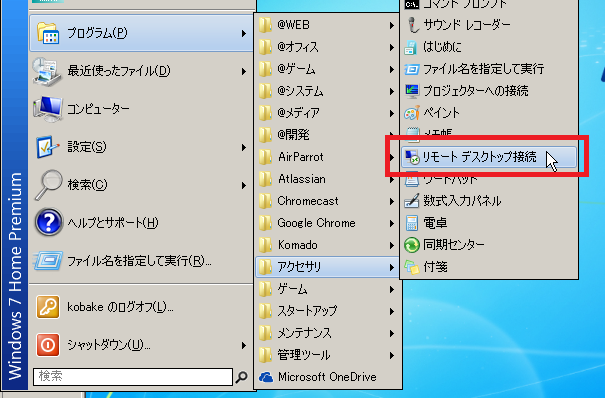The height and width of the screenshot is (398, 605).
Task: Launch サウンド レコーダー
Action: pyautogui.click(x=489, y=25)
